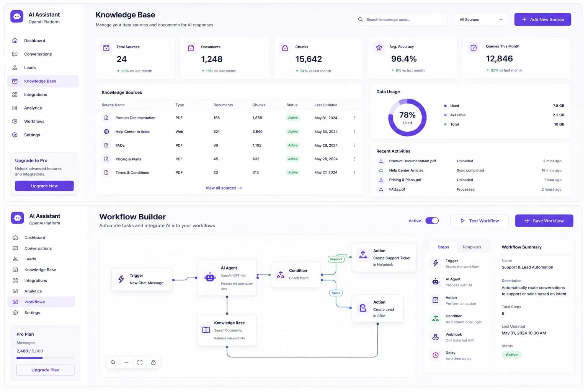Click the View all sources link
The image size is (588, 392).
(224, 188)
